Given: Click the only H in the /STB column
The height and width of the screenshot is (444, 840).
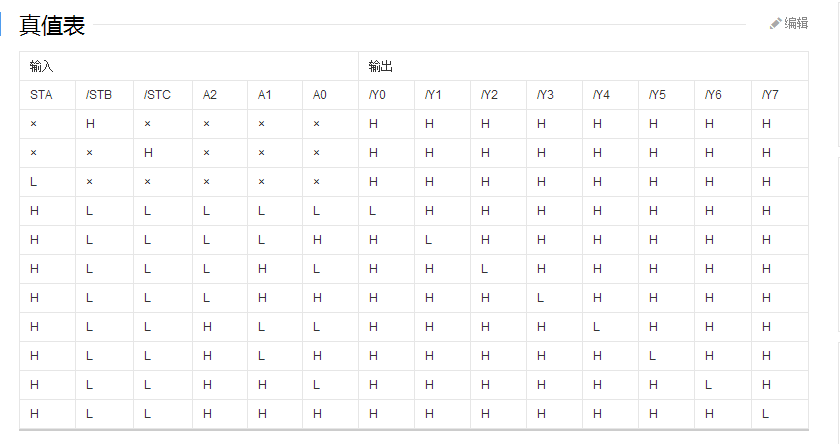Looking at the screenshot, I should (x=90, y=124).
